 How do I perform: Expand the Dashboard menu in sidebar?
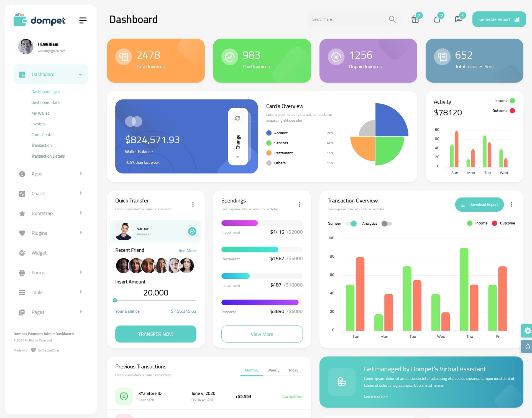(x=79, y=74)
